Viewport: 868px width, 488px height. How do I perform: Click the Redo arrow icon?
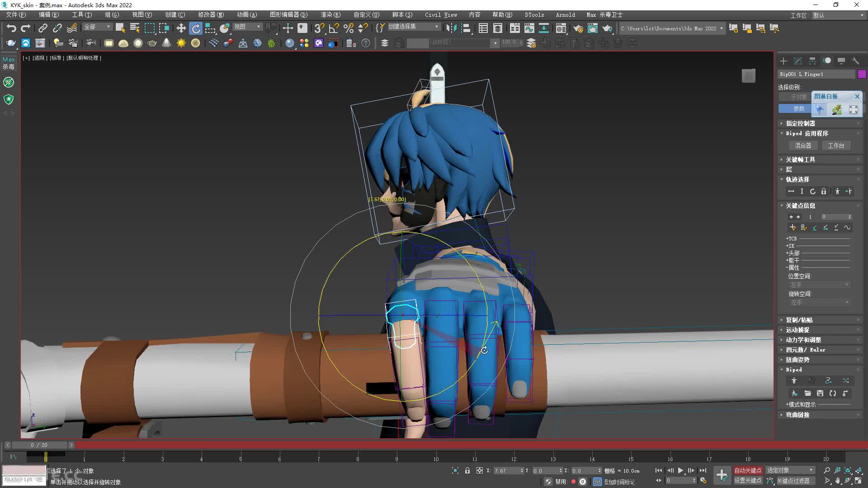25,28
